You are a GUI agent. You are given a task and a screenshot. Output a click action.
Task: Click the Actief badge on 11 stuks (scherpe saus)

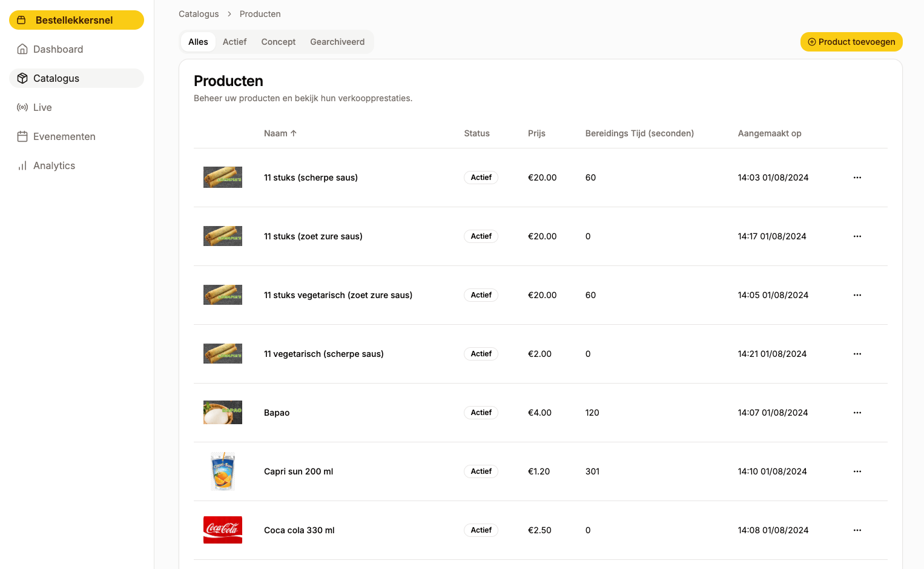[x=481, y=178]
